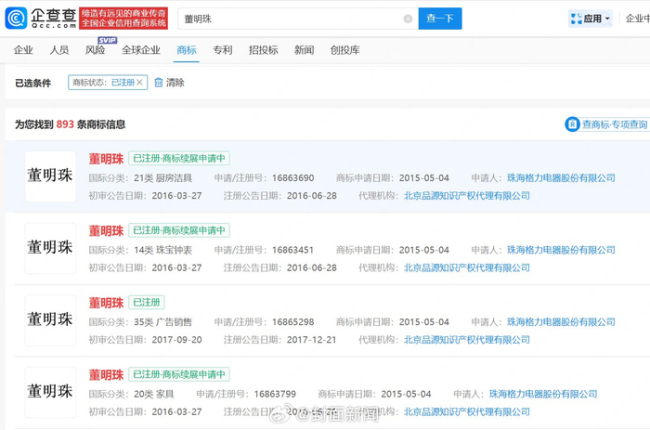This screenshot has height=430, width=650.
Task: Click the 893 result count
Action: [65, 124]
